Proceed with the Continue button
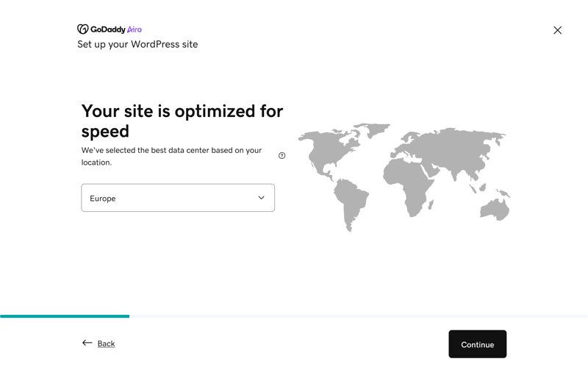The width and height of the screenshot is (588, 370). point(477,344)
